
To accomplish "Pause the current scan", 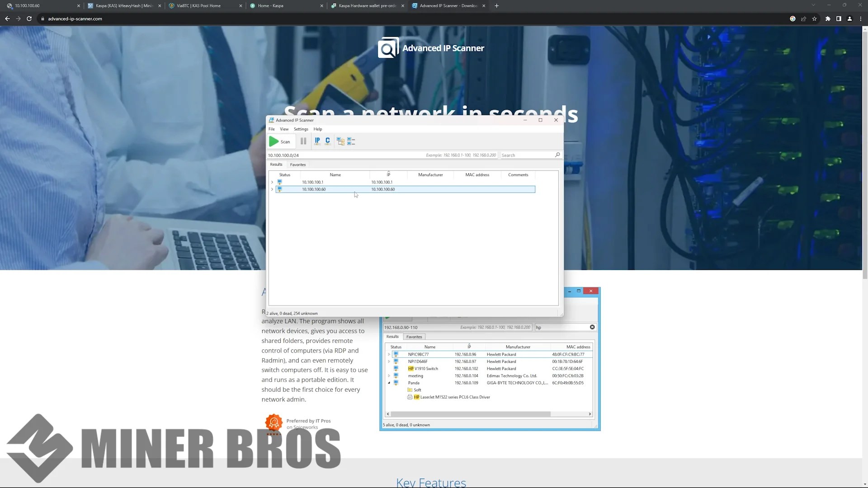I will point(303,141).
